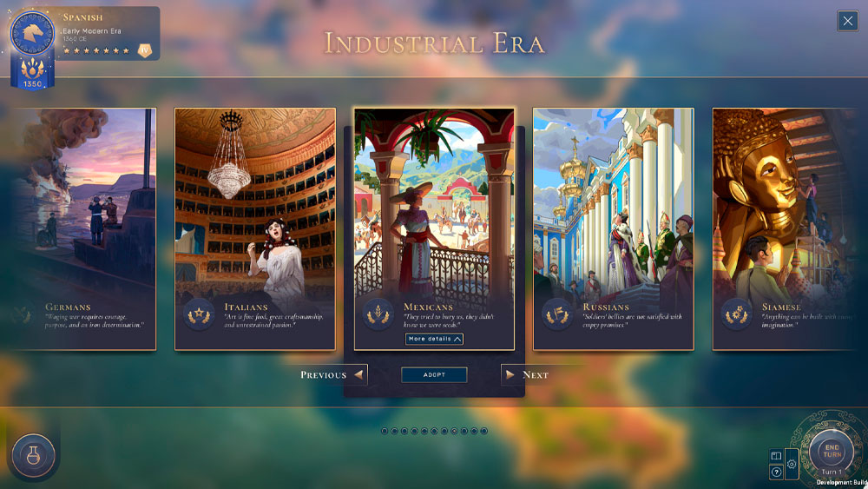This screenshot has width=868, height=489.
Task: Click the help question mark icon
Action: (x=776, y=472)
